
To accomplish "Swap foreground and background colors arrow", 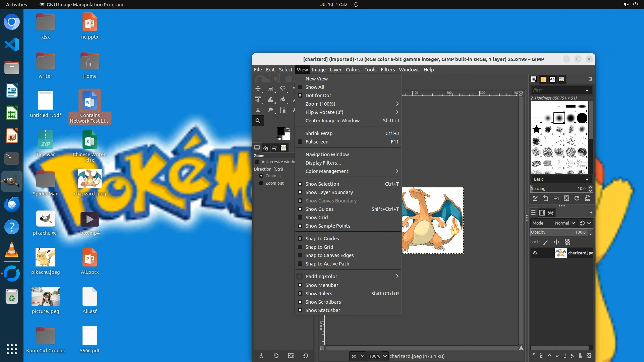I will (x=288, y=129).
